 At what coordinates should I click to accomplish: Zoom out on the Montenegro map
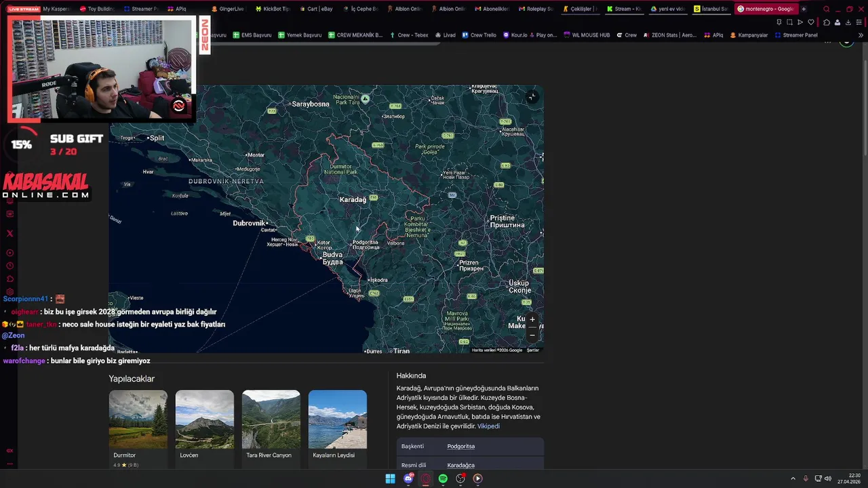(x=532, y=335)
